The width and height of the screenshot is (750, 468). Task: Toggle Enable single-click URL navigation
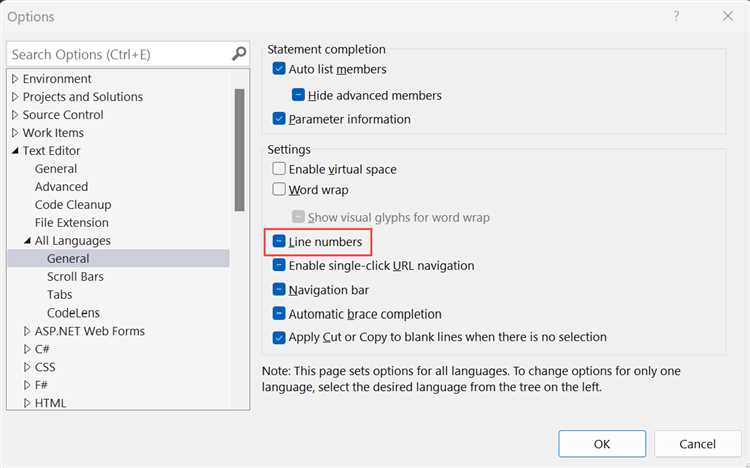279,265
